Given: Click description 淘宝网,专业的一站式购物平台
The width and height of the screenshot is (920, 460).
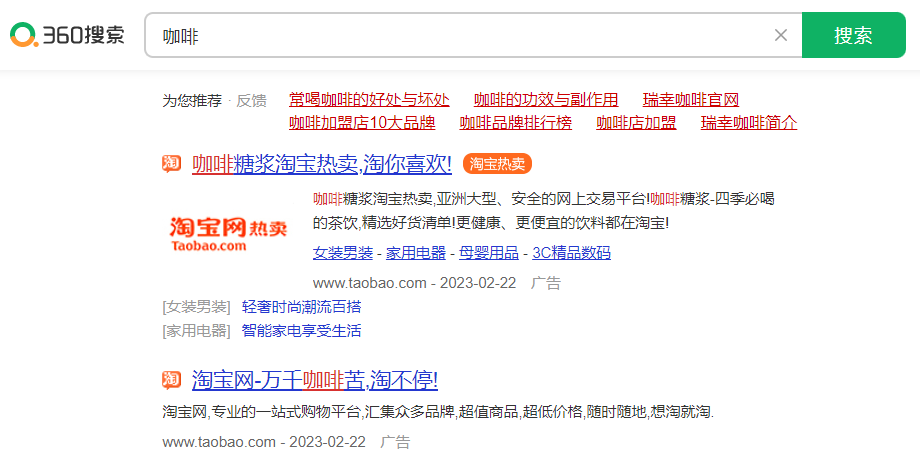Looking at the screenshot, I should coord(438,412).
